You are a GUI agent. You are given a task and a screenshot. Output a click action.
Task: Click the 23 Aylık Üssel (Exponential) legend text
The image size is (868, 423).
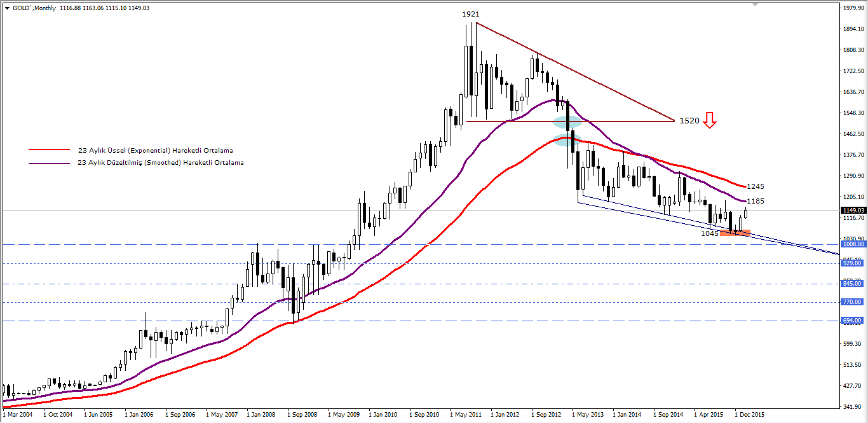tap(155, 151)
